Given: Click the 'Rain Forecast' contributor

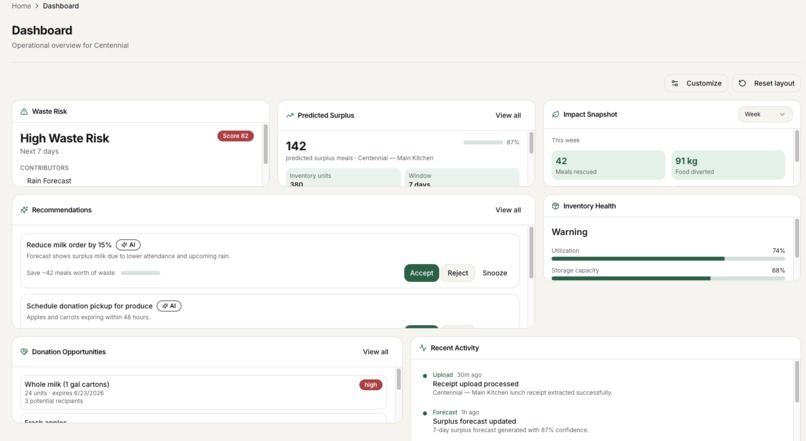Looking at the screenshot, I should pos(49,181).
